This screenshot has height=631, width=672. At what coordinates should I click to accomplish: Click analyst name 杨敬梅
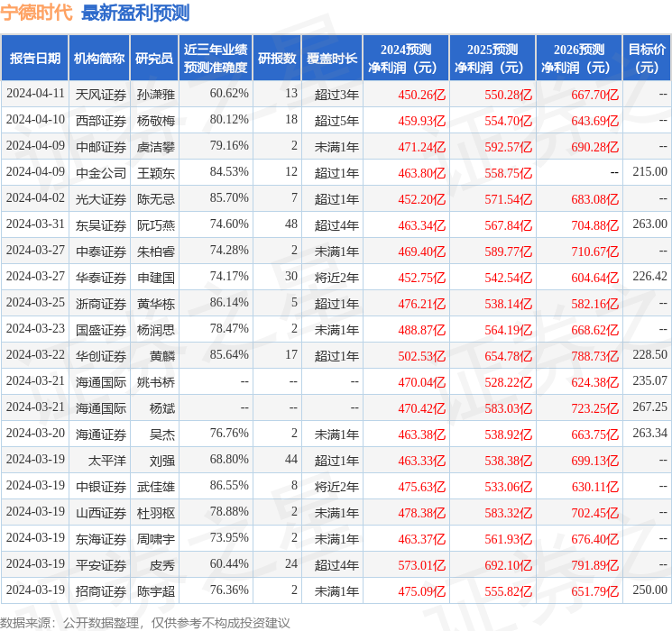point(155,121)
